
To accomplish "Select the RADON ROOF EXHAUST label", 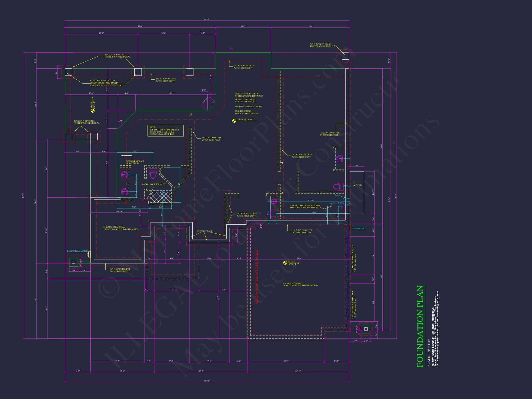I will point(154,184).
